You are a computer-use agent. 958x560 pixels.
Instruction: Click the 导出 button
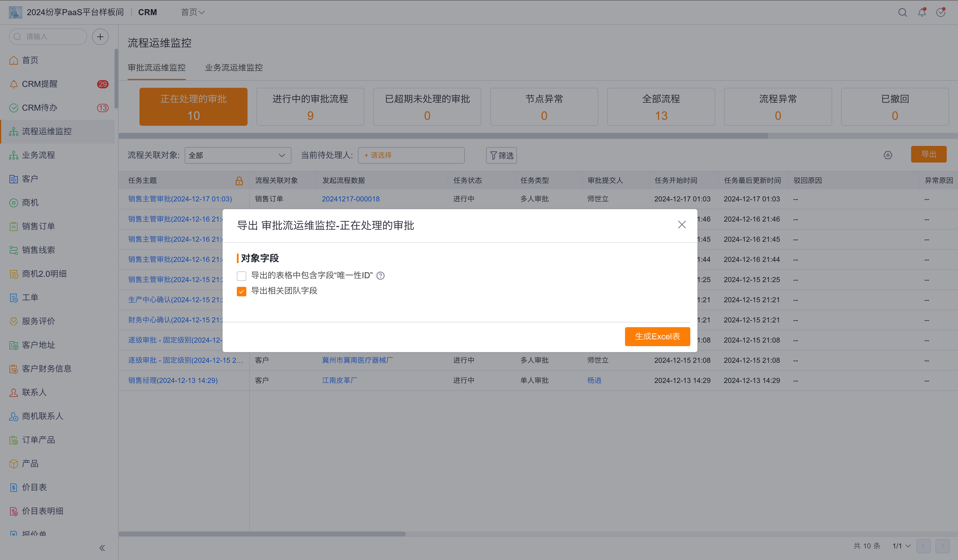pos(929,154)
